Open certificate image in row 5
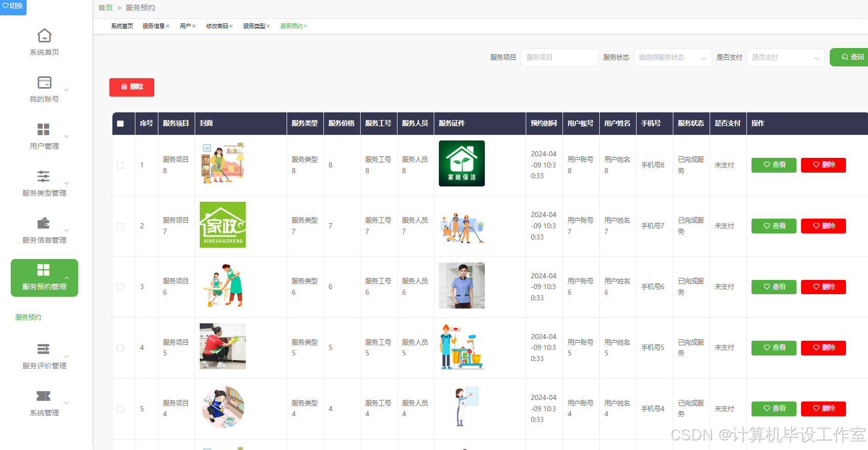This screenshot has height=450, width=868. 462,407
